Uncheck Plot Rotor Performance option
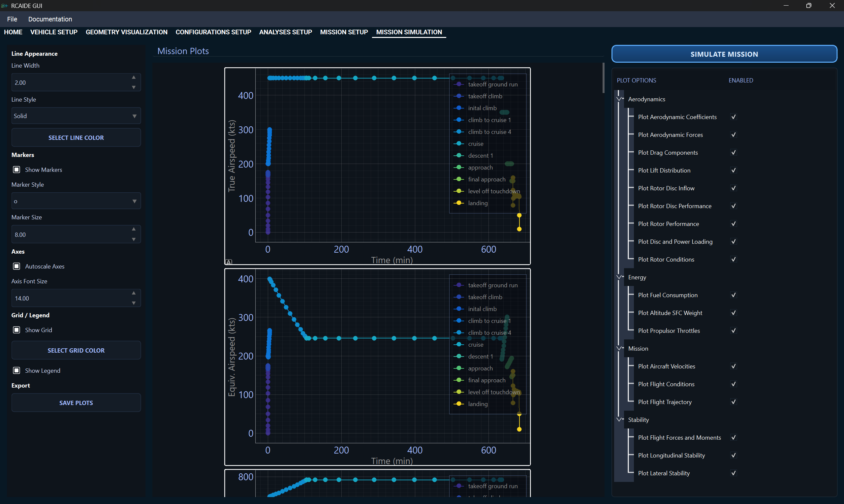844x504 pixels. pyautogui.click(x=733, y=224)
